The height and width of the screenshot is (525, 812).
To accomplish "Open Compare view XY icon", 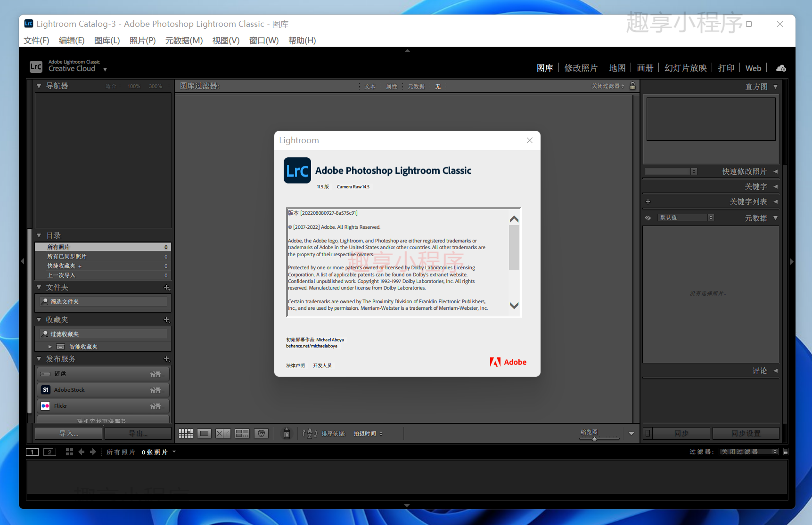I will (x=223, y=434).
